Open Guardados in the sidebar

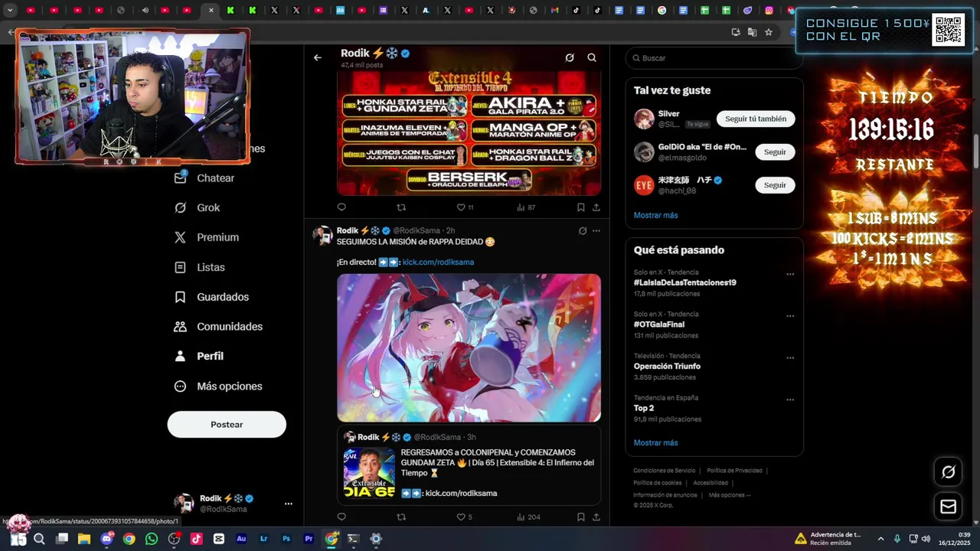pos(212,297)
